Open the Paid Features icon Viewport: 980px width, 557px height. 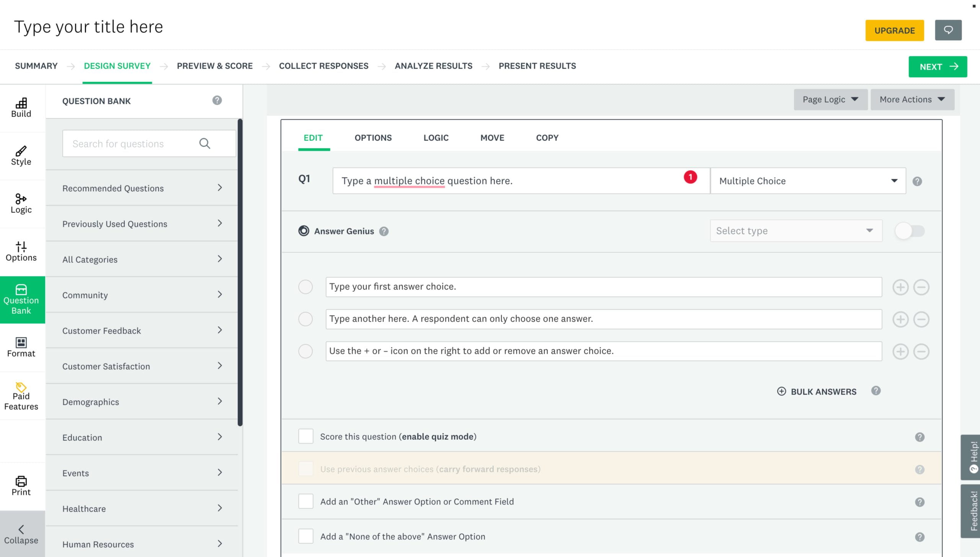20,386
